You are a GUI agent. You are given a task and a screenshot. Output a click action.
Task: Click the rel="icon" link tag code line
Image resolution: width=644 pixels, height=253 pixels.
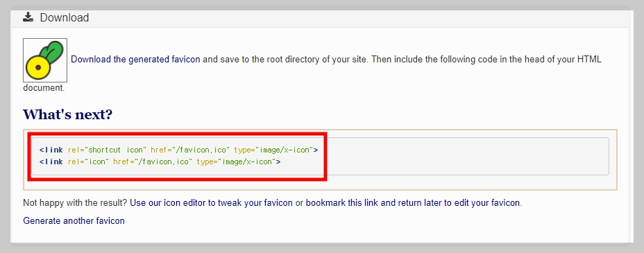(160, 162)
